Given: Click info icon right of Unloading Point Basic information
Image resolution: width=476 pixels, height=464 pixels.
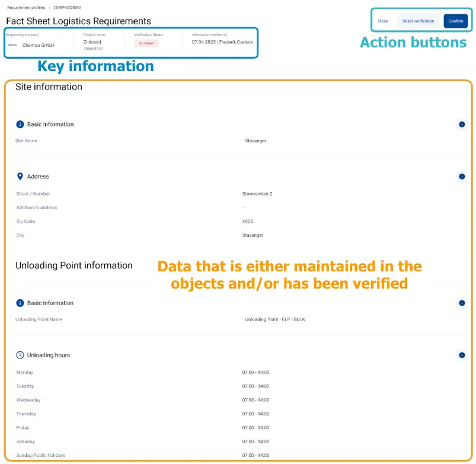Looking at the screenshot, I should coord(462,303).
